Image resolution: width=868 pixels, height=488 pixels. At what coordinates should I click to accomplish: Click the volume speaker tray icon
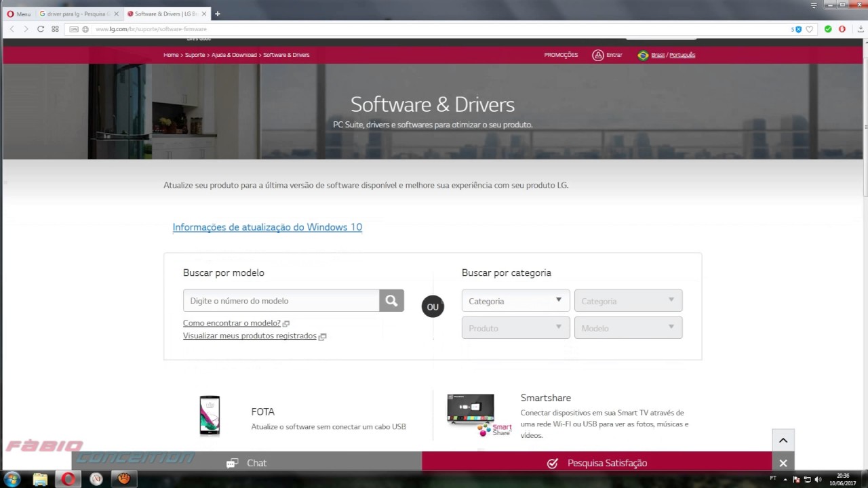click(818, 479)
